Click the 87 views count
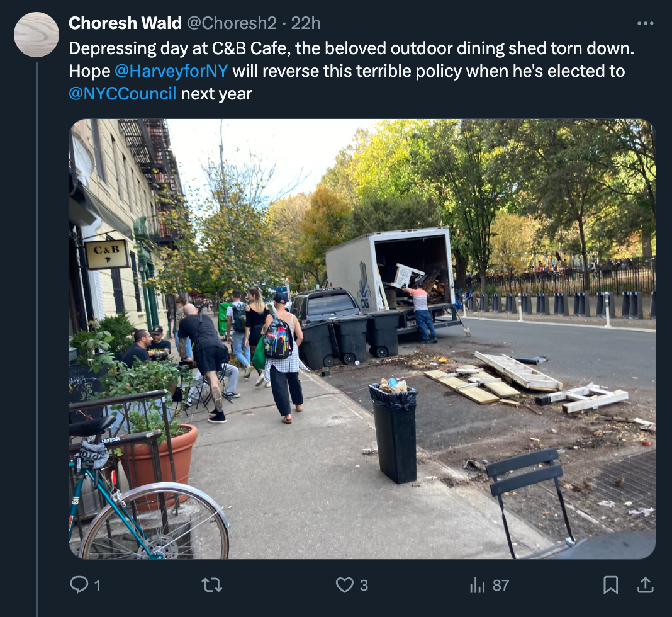Viewport: 672px width, 617px height. click(x=500, y=586)
